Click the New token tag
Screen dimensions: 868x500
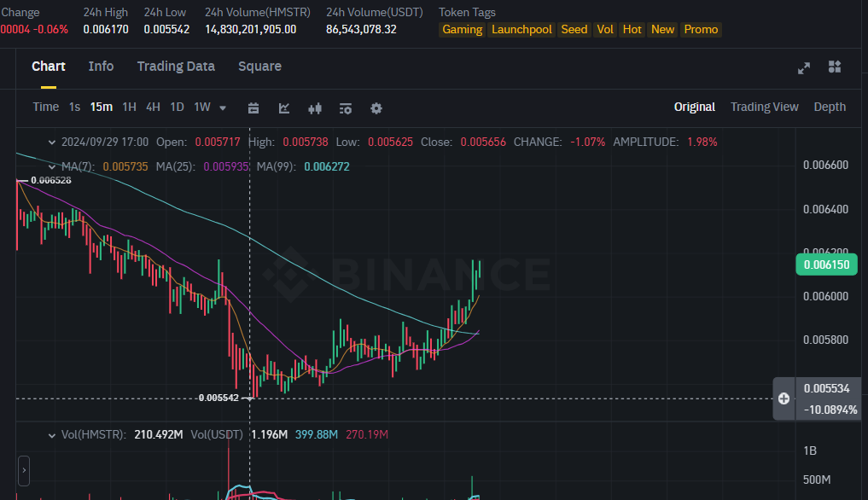point(662,29)
